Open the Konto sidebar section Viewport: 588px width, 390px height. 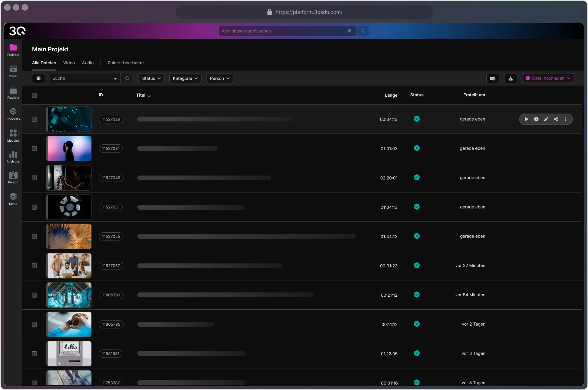point(13,199)
